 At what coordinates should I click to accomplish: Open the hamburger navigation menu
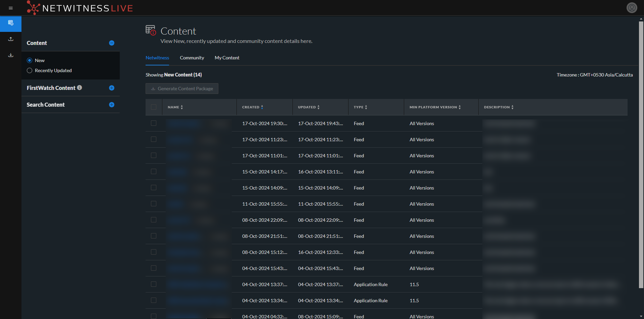click(10, 8)
